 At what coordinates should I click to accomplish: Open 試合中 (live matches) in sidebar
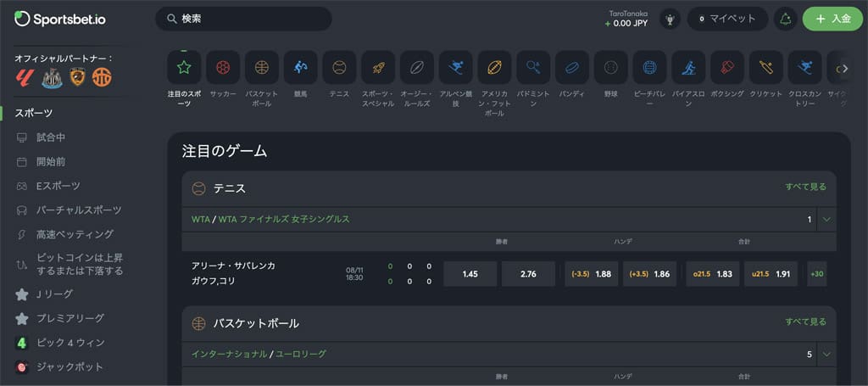(x=51, y=137)
